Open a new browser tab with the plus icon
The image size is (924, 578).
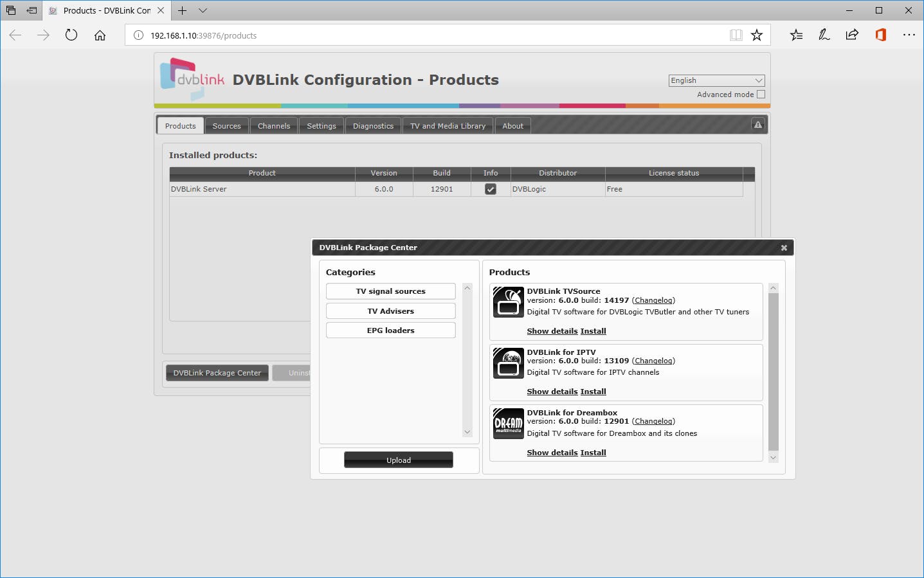[x=183, y=10]
